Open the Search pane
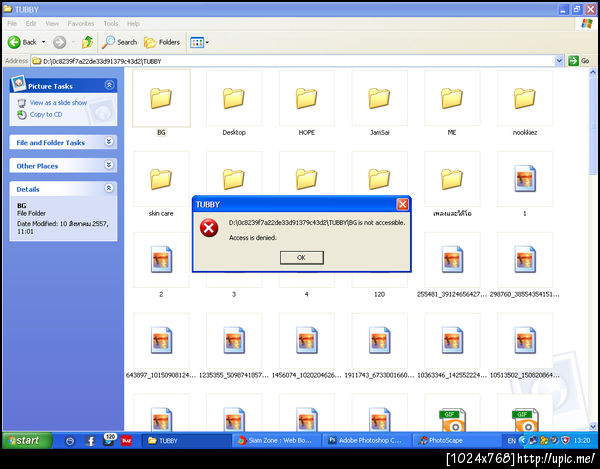 coord(119,42)
